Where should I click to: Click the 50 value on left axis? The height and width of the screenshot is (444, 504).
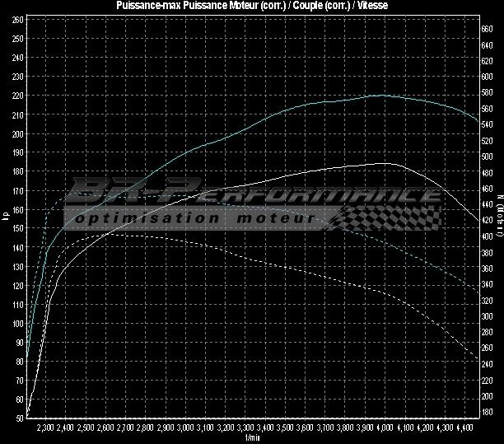tap(19, 418)
